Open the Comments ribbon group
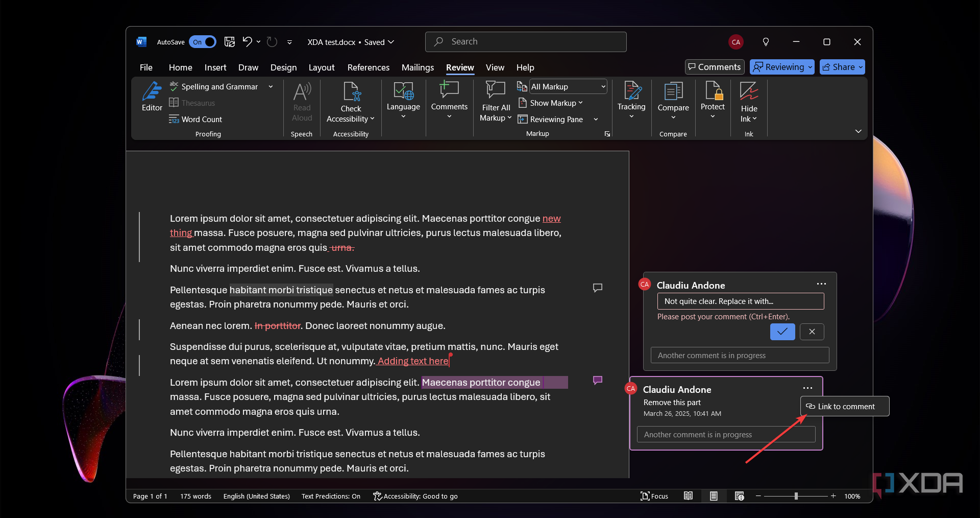This screenshot has width=980, height=518. coord(449,100)
